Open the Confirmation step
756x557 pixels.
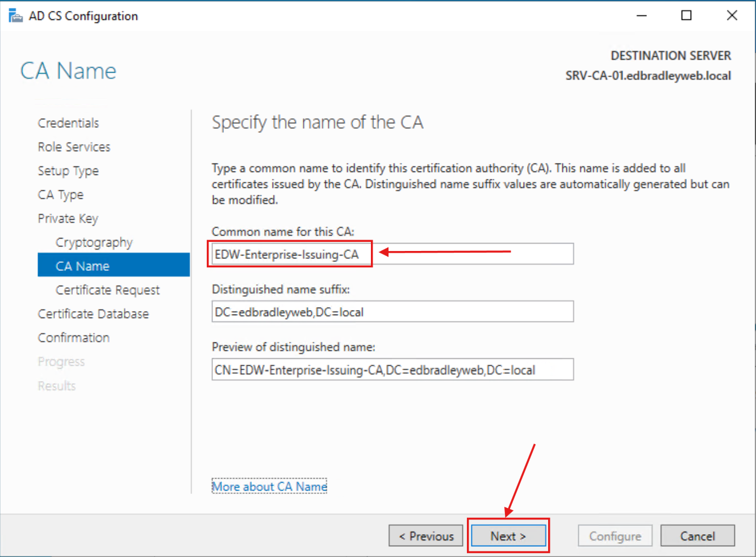(73, 337)
